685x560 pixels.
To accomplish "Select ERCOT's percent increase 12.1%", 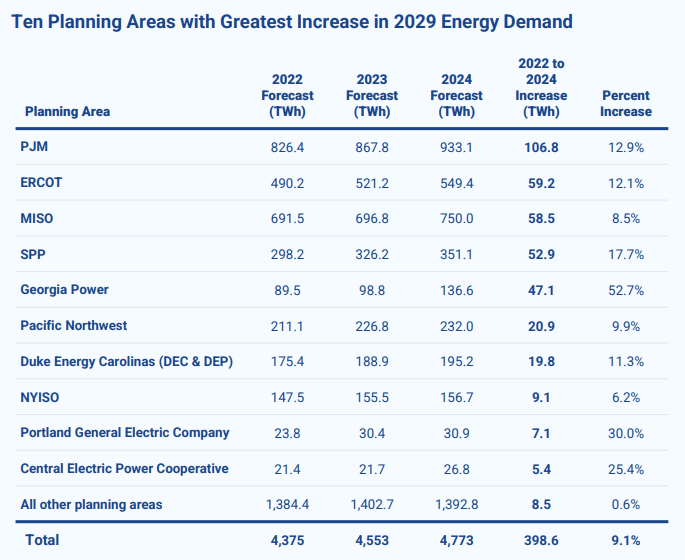I will 626,183.
